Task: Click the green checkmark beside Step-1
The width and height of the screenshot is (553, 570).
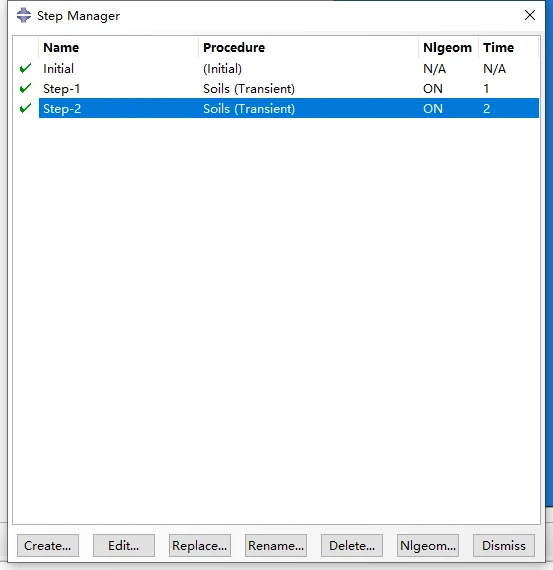Action: 25,88
